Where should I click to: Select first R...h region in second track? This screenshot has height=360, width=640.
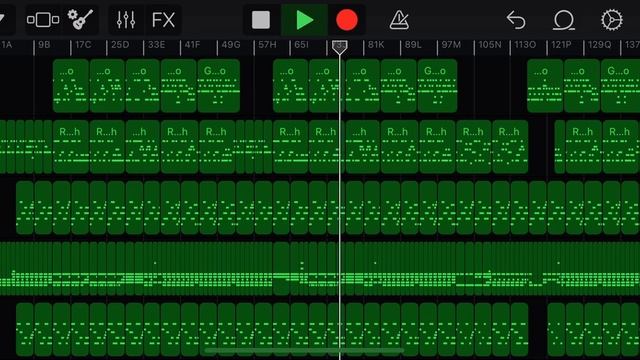(x=71, y=147)
